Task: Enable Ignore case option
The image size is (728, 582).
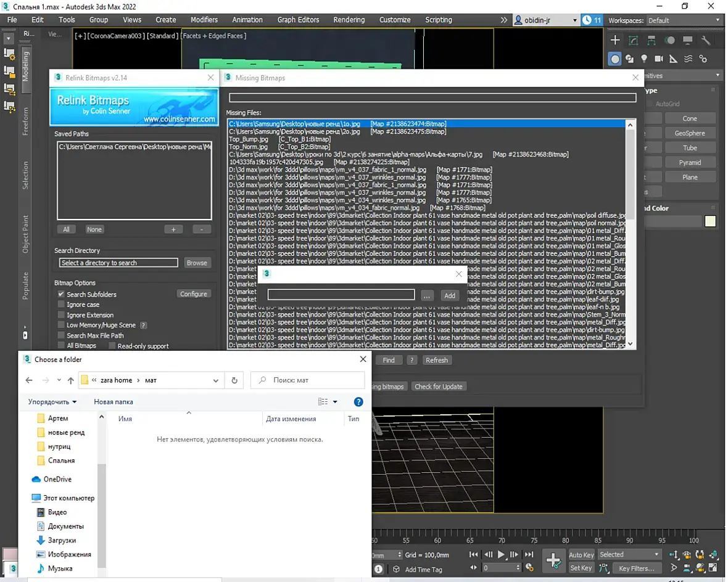Action: [61, 305]
